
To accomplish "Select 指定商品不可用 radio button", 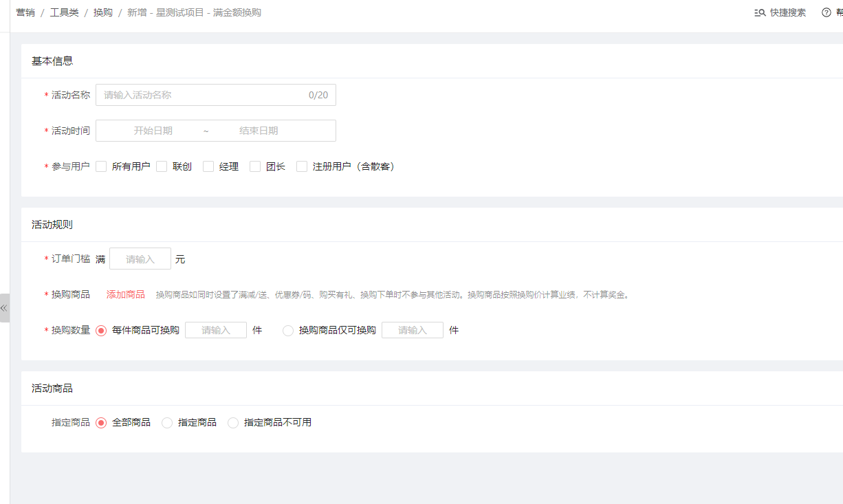I will click(233, 422).
